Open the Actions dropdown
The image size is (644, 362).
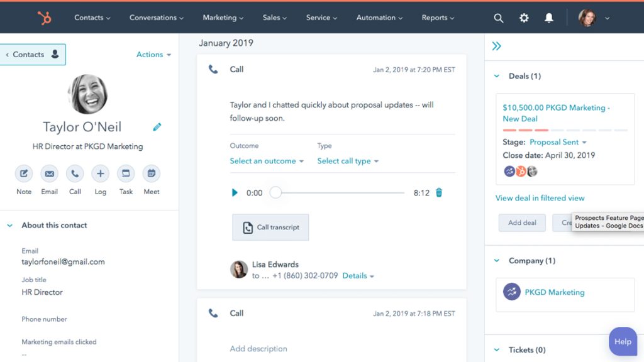click(x=153, y=55)
